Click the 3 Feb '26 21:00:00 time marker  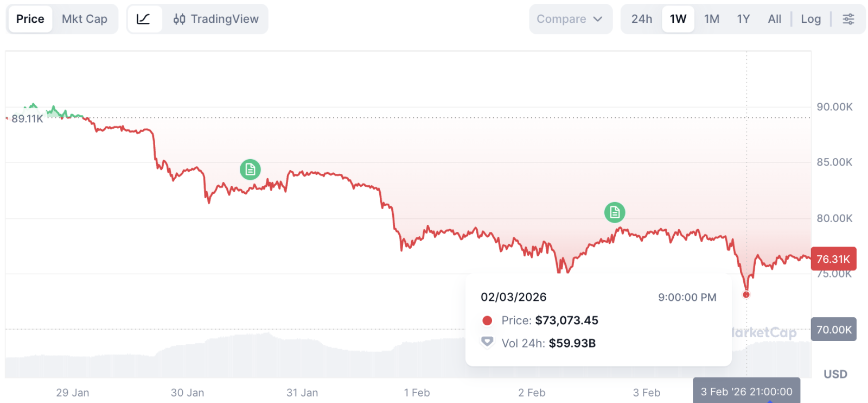746,391
